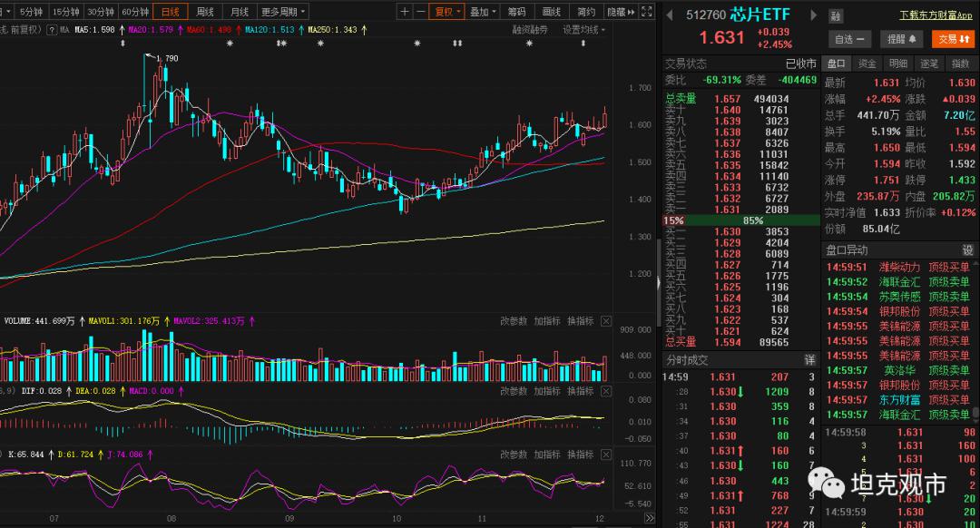
Task: Close the MACD indicator panel
Action: (605, 391)
